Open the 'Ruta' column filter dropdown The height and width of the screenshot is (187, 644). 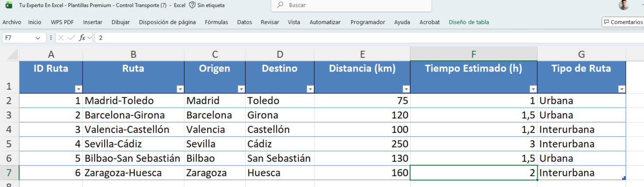pos(180,89)
